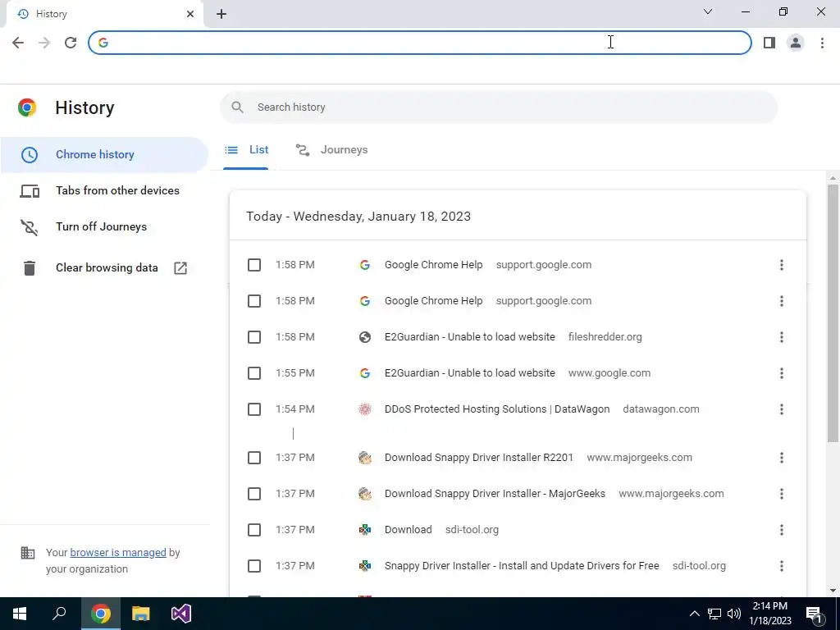The image size is (840, 630).
Task: Open Download Snappy Driver Installer R2201 link
Action: pos(479,458)
